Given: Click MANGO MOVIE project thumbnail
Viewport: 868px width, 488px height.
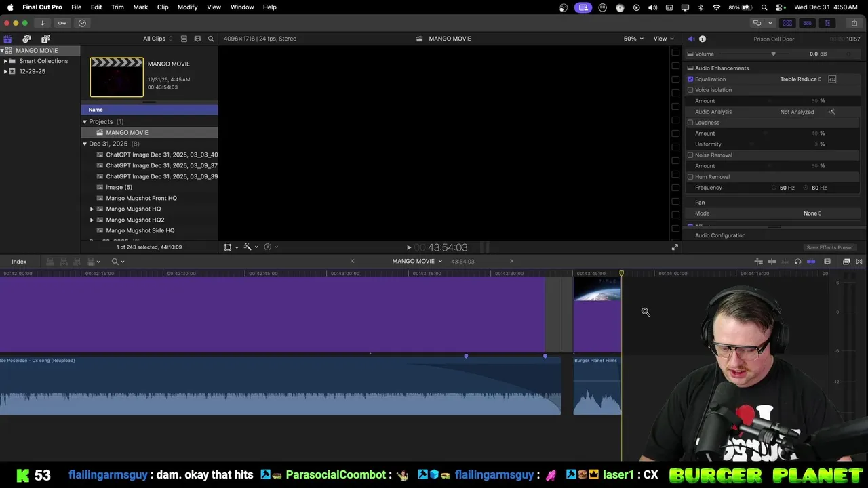Looking at the screenshot, I should click(117, 77).
